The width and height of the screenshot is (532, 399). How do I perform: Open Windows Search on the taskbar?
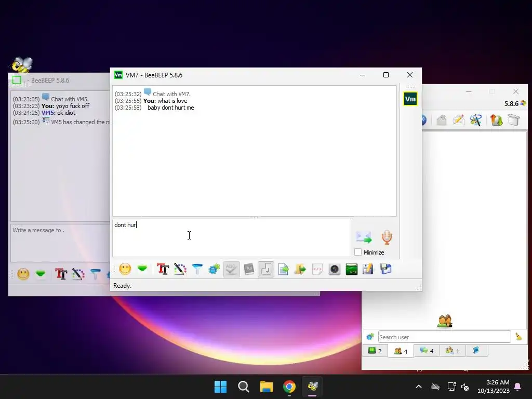tap(244, 387)
